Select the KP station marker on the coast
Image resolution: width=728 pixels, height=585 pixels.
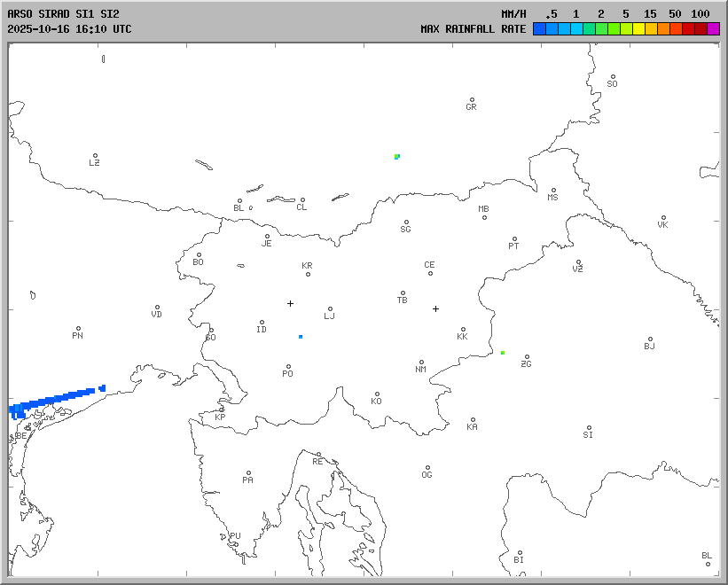tap(222, 410)
